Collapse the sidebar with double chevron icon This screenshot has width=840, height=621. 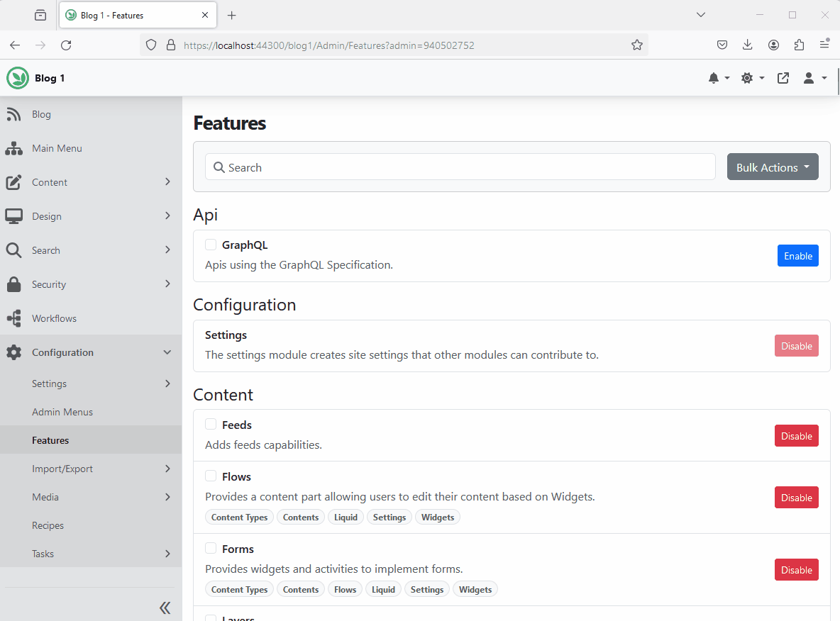(x=165, y=608)
